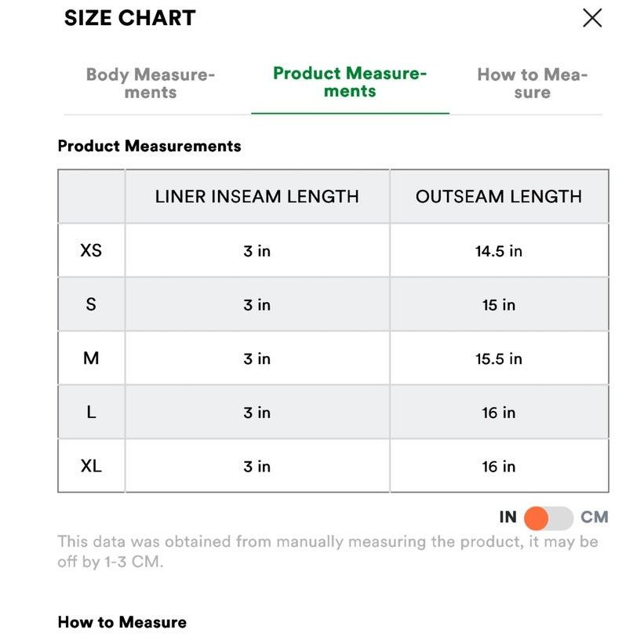This screenshot has height=644, width=644.
Task: Click the OUTSEAM LENGTH column header
Action: point(499,196)
